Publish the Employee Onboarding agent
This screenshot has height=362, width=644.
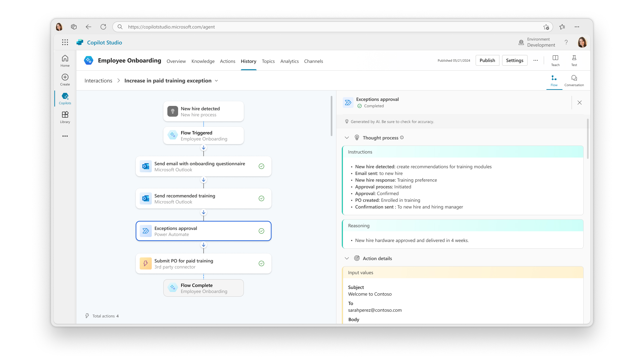pyautogui.click(x=487, y=60)
